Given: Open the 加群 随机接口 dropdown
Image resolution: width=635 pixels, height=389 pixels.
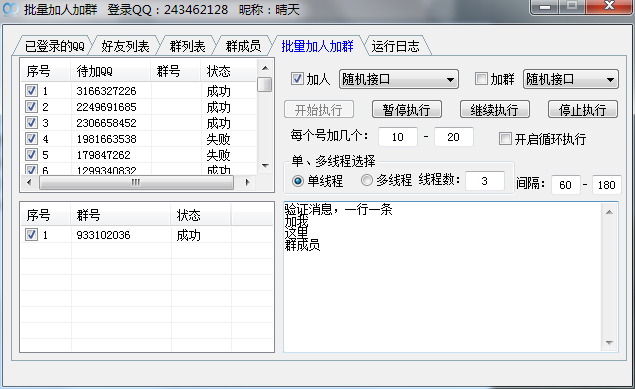Looking at the screenshot, I should (571, 79).
